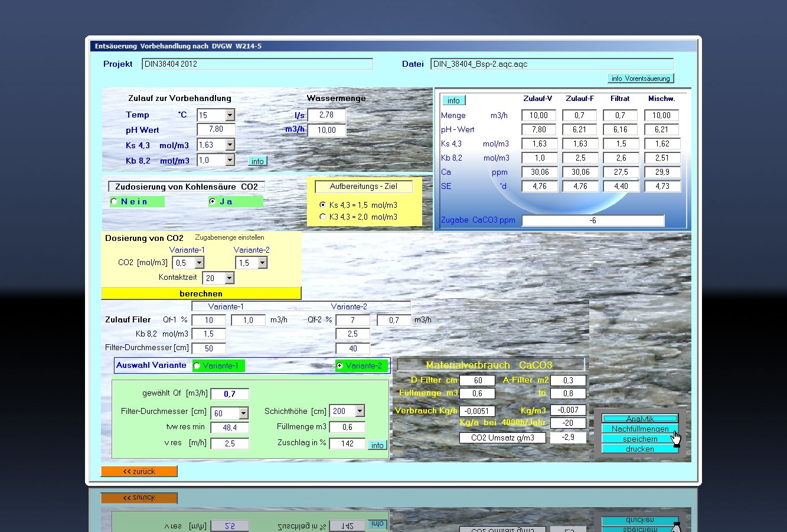Select Variante-1 radio option
The width and height of the screenshot is (787, 532).
(x=197, y=366)
